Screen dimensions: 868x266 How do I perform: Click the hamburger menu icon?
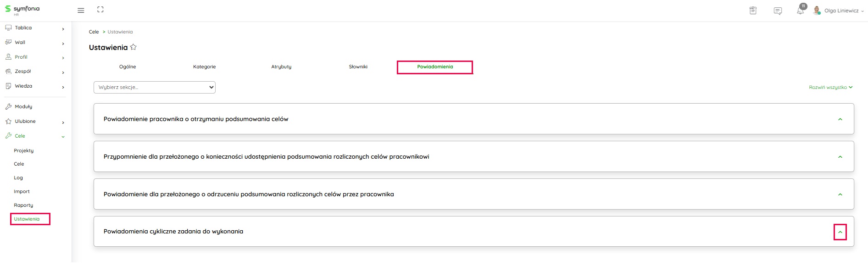(x=81, y=10)
